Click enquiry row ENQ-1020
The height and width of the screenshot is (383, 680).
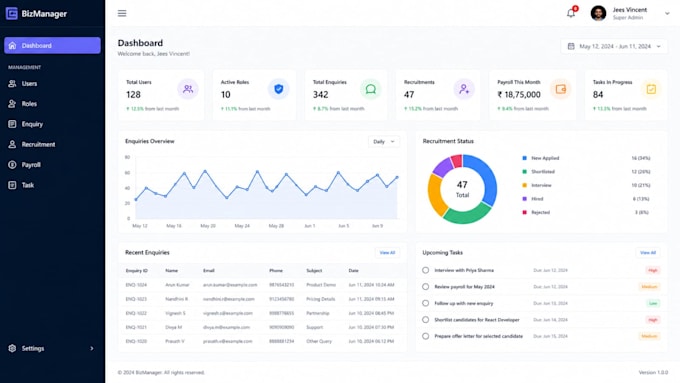click(262, 341)
